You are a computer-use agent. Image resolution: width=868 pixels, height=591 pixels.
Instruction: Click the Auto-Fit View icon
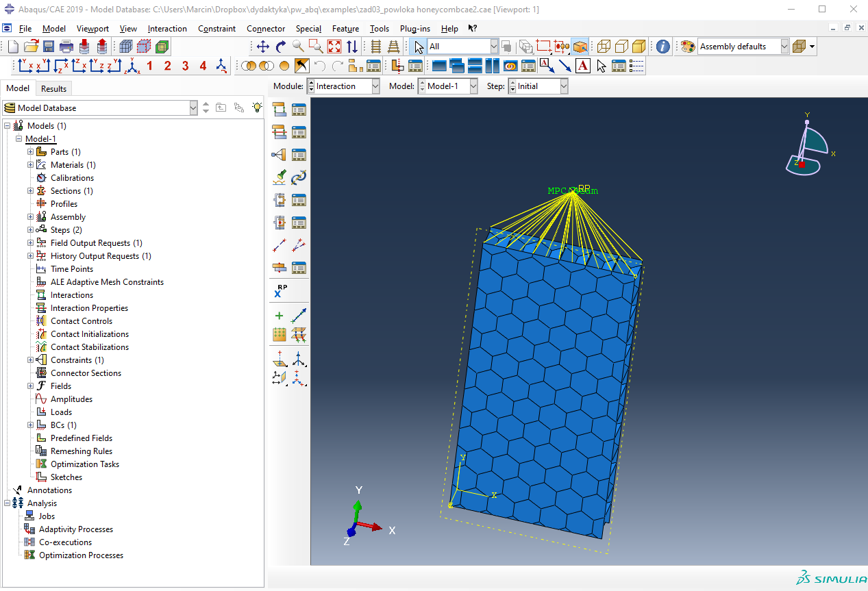point(334,47)
